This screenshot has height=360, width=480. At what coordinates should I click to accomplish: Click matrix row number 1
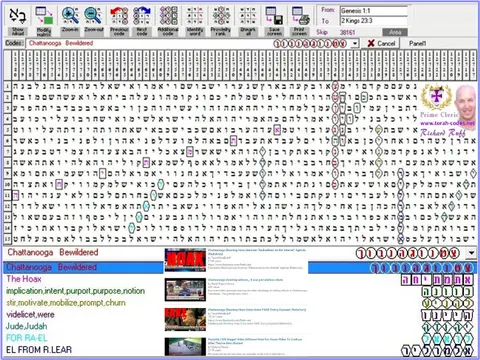pyautogui.click(x=8, y=86)
